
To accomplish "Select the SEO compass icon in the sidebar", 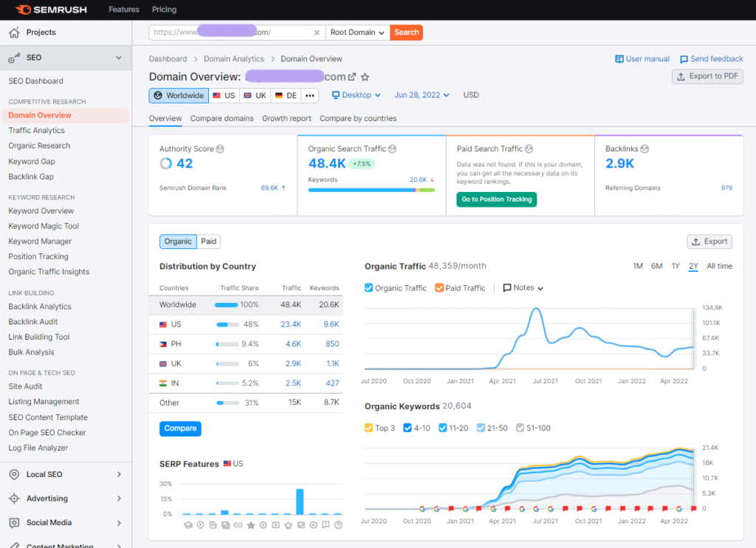I will pos(13,57).
